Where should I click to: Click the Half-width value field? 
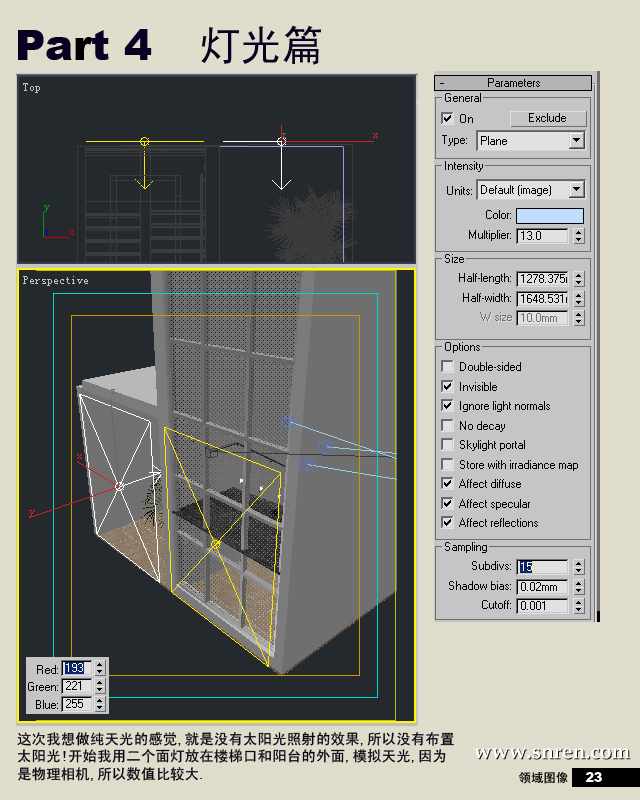[542, 298]
